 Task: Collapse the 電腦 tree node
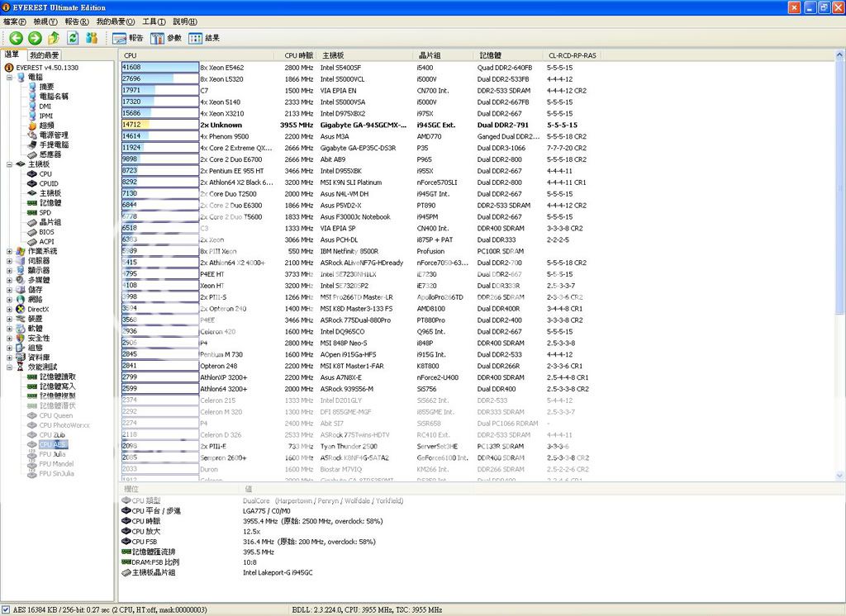point(9,77)
